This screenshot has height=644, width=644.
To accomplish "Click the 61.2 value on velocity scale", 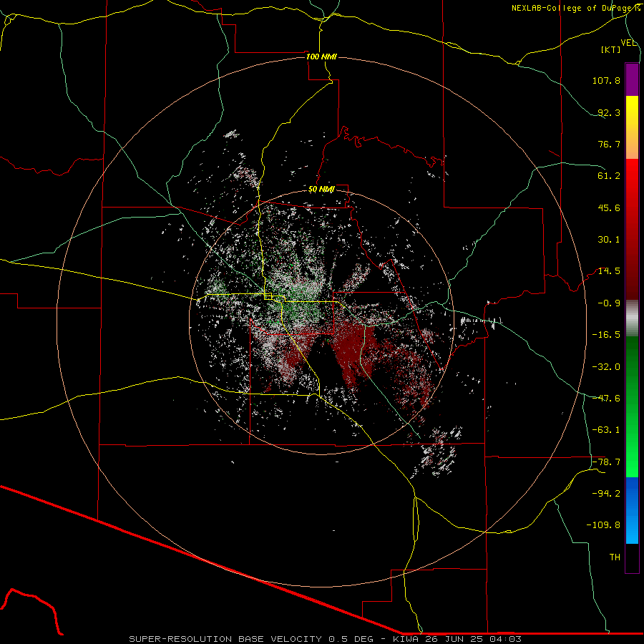I will pyautogui.click(x=609, y=176).
